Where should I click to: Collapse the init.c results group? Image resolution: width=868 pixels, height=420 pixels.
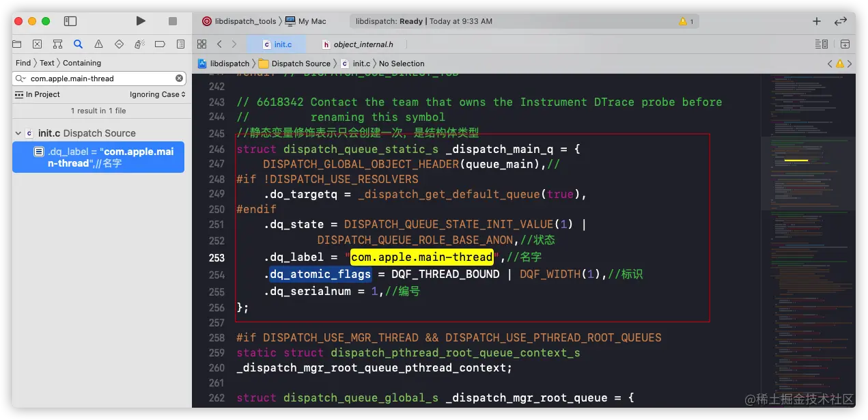pos(17,133)
